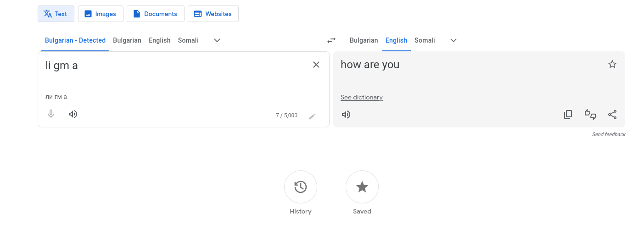Image resolution: width=644 pixels, height=230 pixels.
Task: Click the pencil edit icon in source box
Action: 312,116
